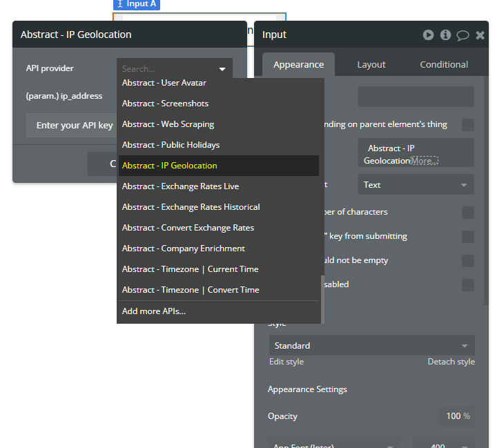
Task: Switch to the Layout tab
Action: pos(371,64)
